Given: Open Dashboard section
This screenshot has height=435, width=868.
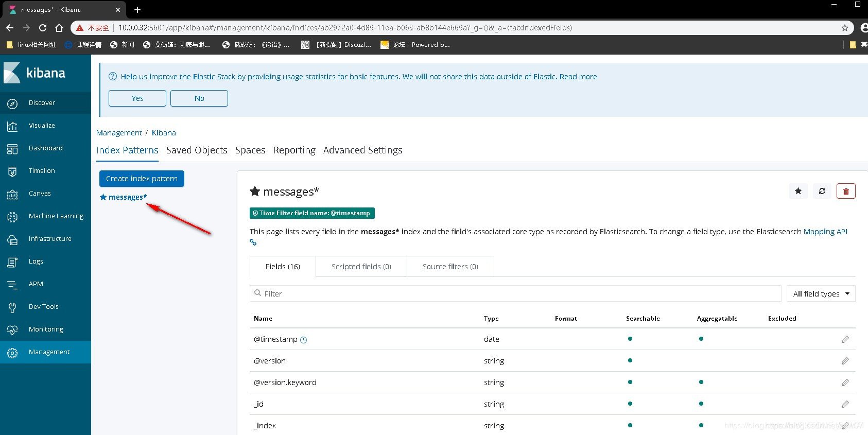Looking at the screenshot, I should 45,148.
